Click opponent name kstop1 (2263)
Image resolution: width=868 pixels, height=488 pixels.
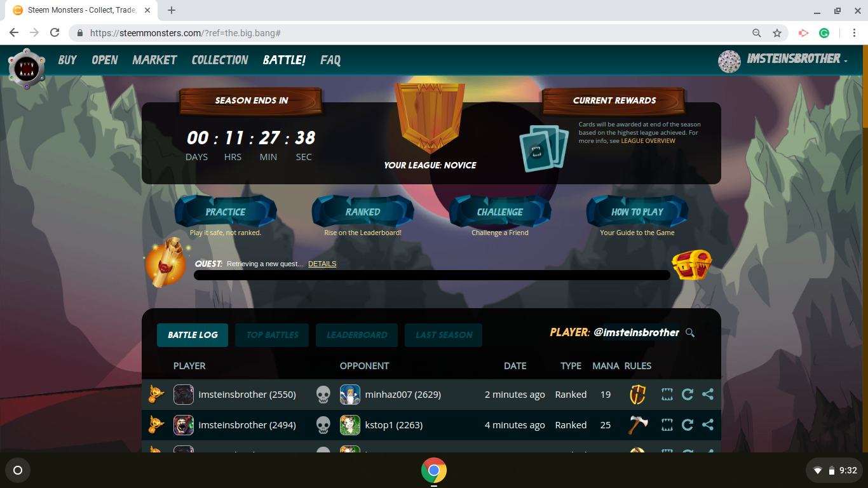click(x=394, y=425)
